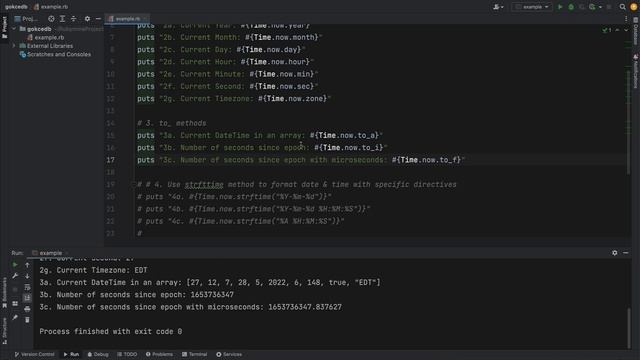Open Problems tool window tab
Image resolution: width=640 pixels, height=360 pixels.
coord(159,354)
